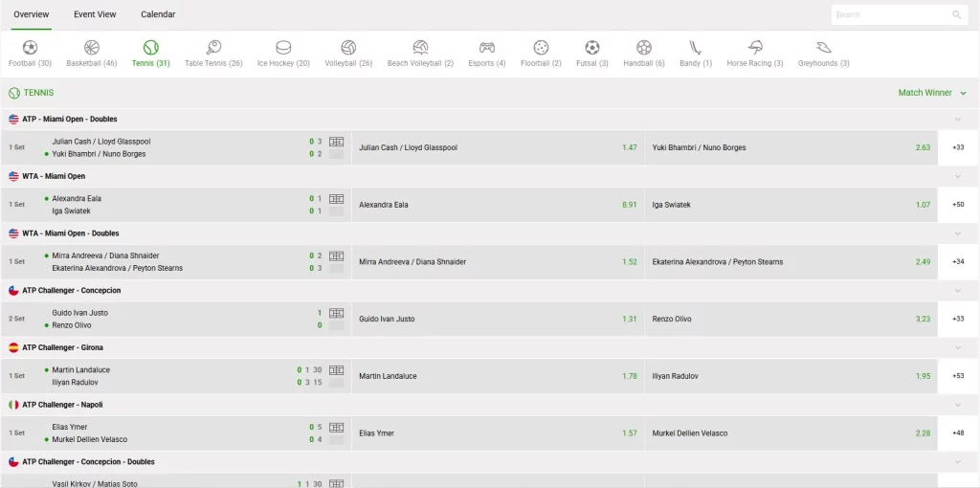This screenshot has height=488, width=980.
Task: Switch to the Calendar tab
Action: [x=158, y=14]
